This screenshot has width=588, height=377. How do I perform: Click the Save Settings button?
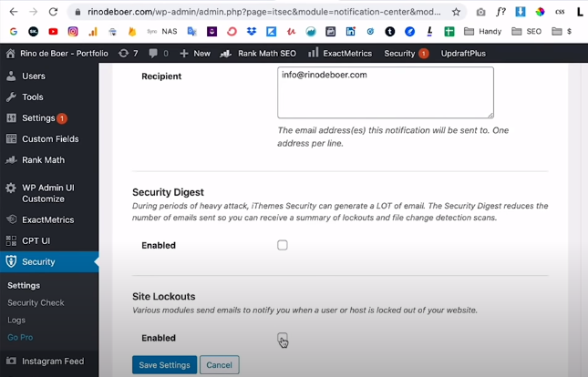(163, 365)
